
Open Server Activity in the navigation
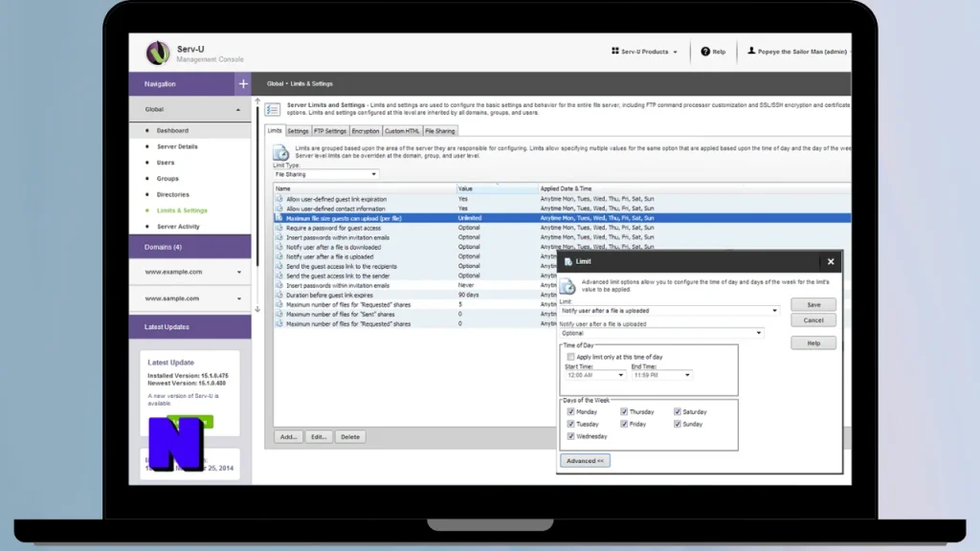tap(178, 227)
